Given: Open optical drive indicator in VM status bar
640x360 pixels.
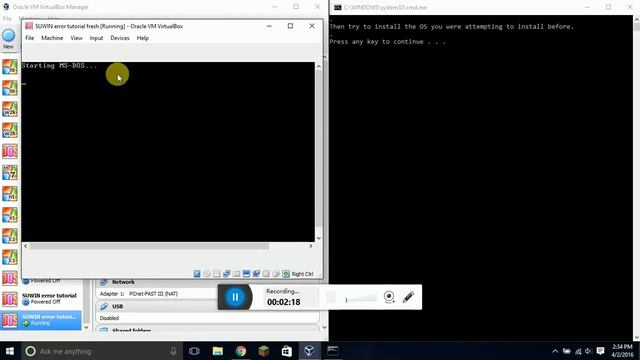Looking at the screenshot, I should tap(207, 274).
